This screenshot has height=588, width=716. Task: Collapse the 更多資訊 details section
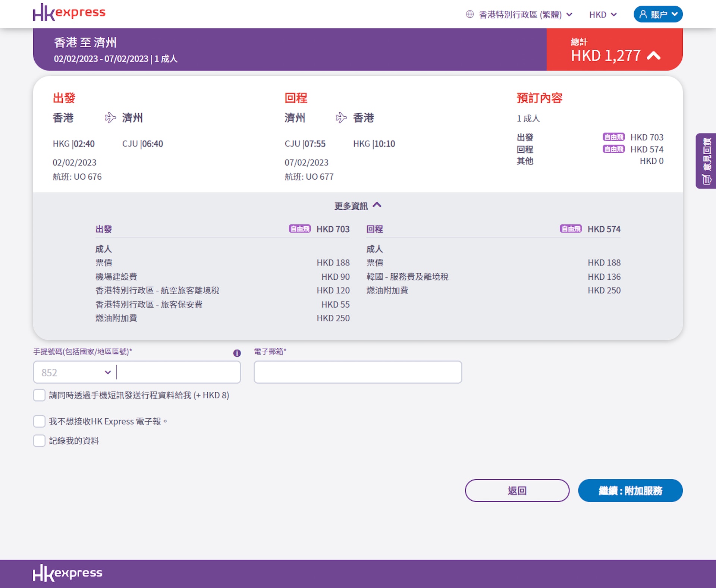coord(357,205)
